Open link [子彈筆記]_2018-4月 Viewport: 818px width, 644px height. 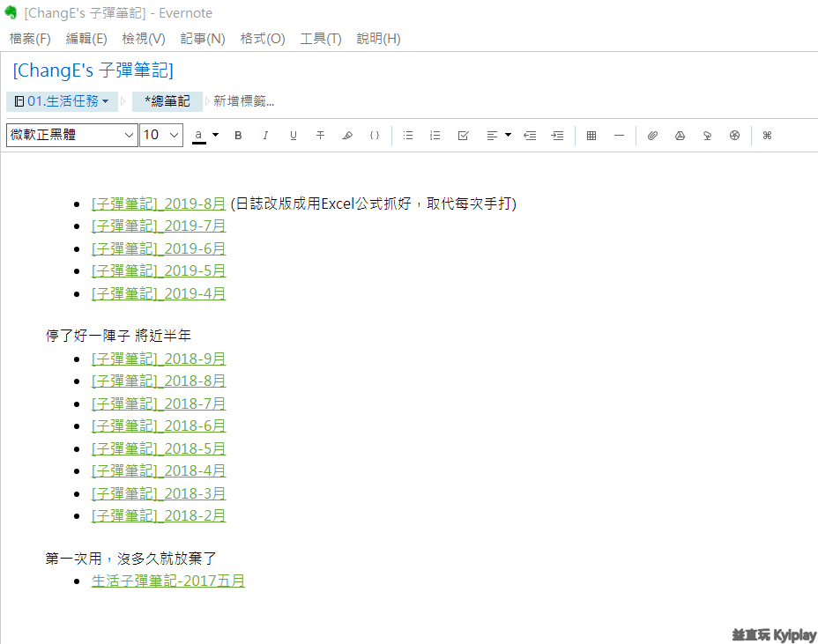click(158, 470)
